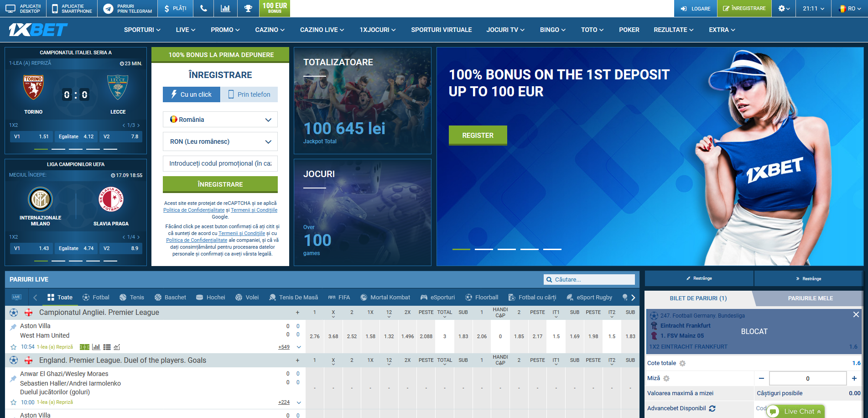Select second slide indicator on Torino card

click(58, 149)
